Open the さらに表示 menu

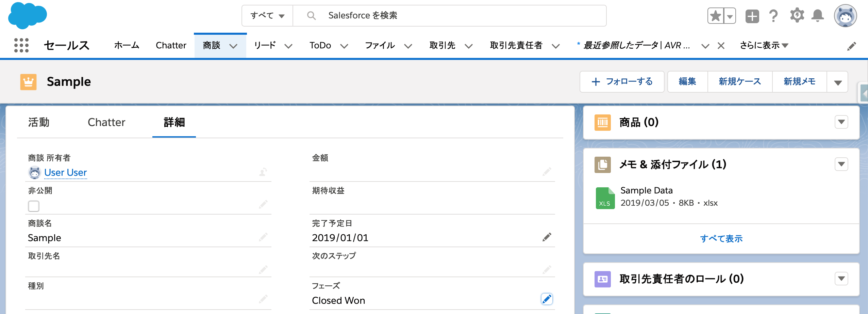[763, 45]
